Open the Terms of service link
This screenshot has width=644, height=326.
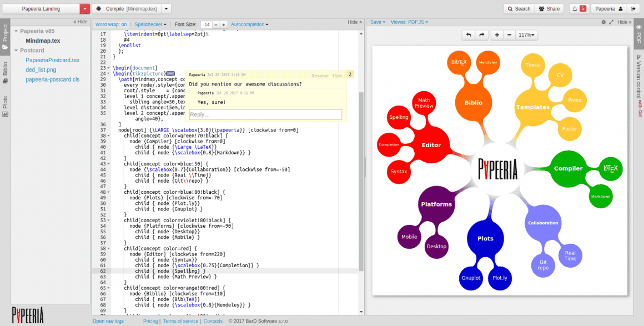point(180,321)
